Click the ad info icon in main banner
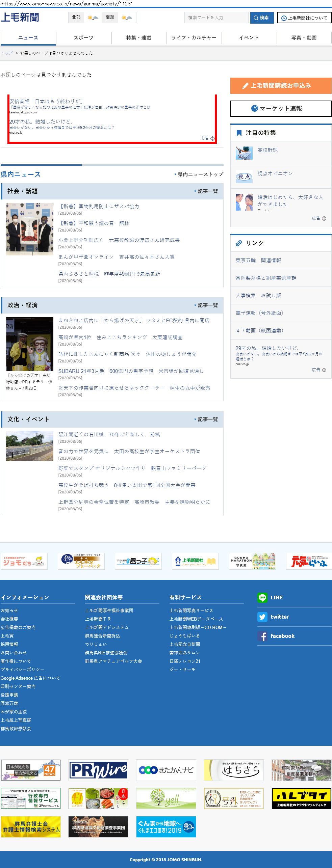 coord(212,138)
